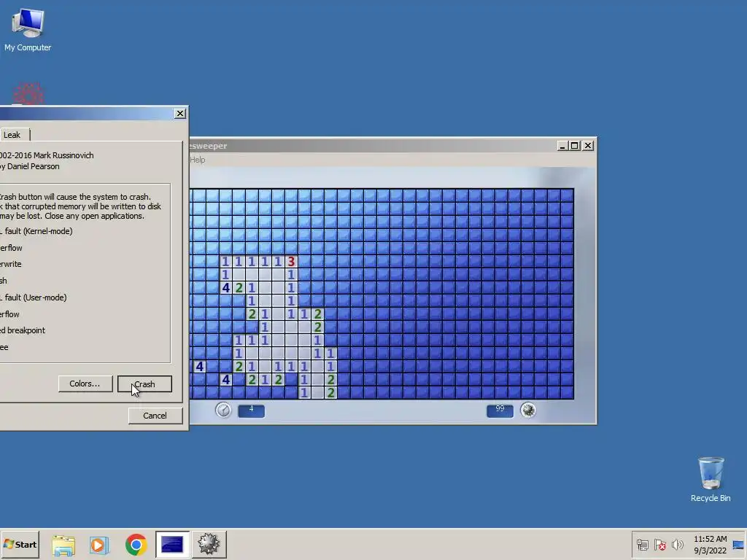
Task: Click the mine icon beside the counter
Action: coord(528,410)
